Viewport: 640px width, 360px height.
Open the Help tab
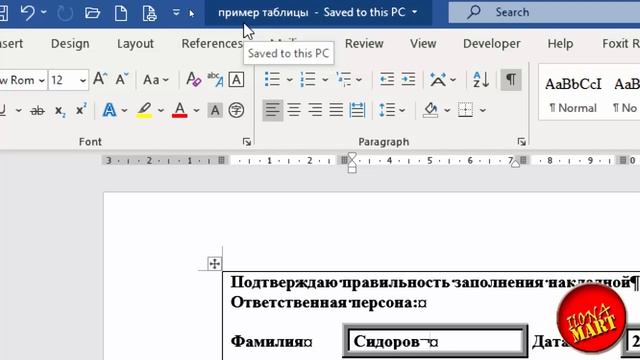560,44
